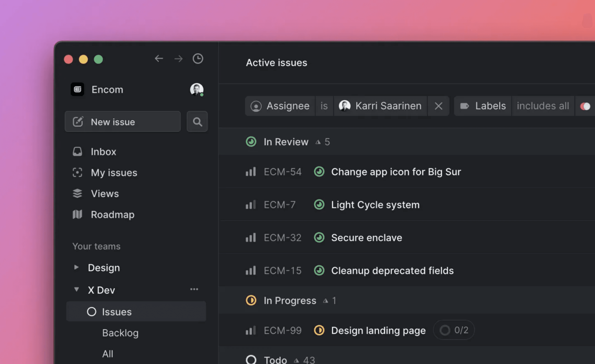Screen dimensions: 595x364
Task: Click the search magnifier button
Action: click(197, 122)
